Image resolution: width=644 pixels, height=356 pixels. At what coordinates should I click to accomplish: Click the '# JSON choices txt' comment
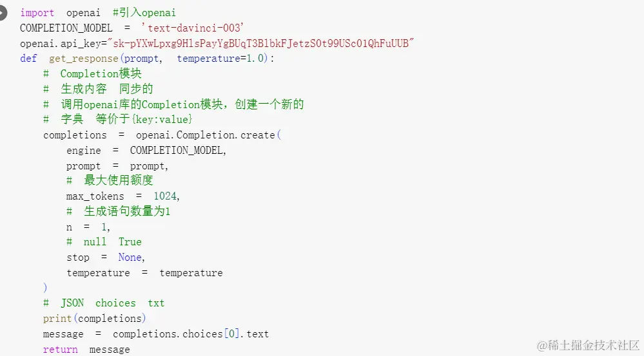pos(104,303)
